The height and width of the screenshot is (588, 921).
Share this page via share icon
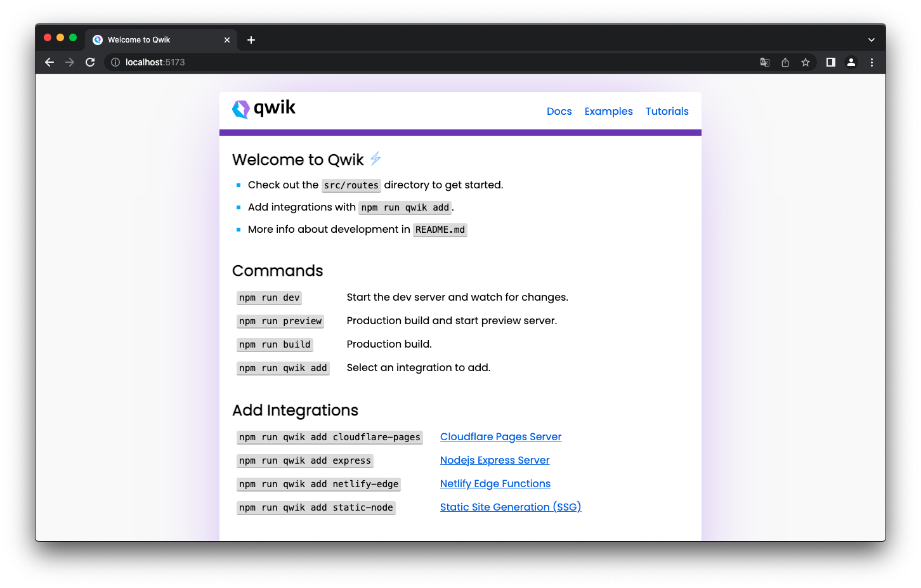785,62
